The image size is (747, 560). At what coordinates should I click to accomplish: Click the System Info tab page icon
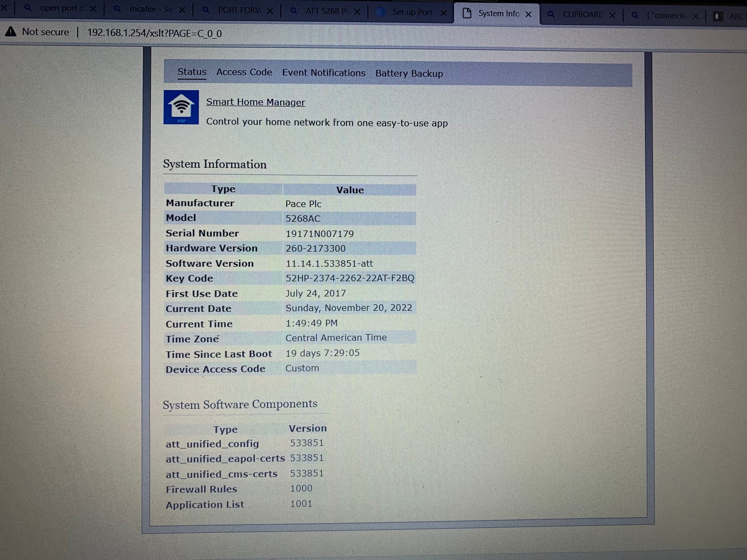coord(467,13)
